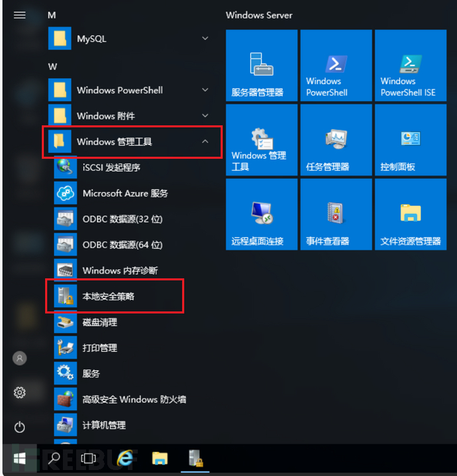Click the user account icon

click(x=19, y=358)
